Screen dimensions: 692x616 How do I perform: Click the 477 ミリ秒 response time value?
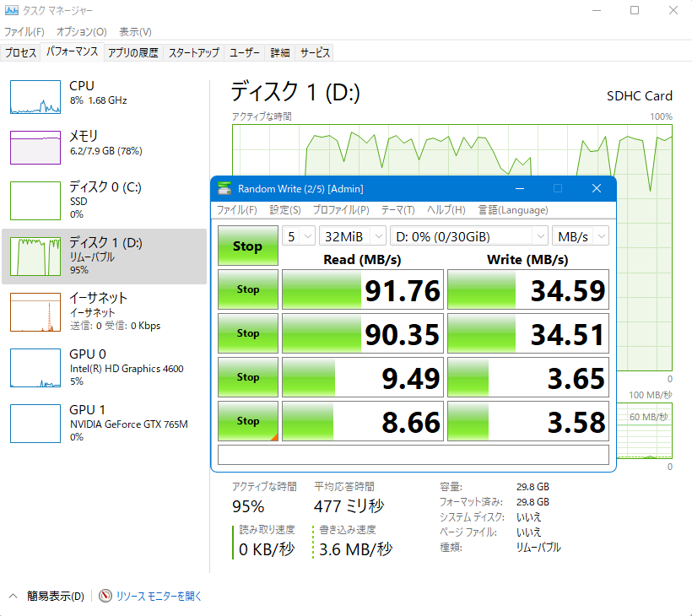349,505
